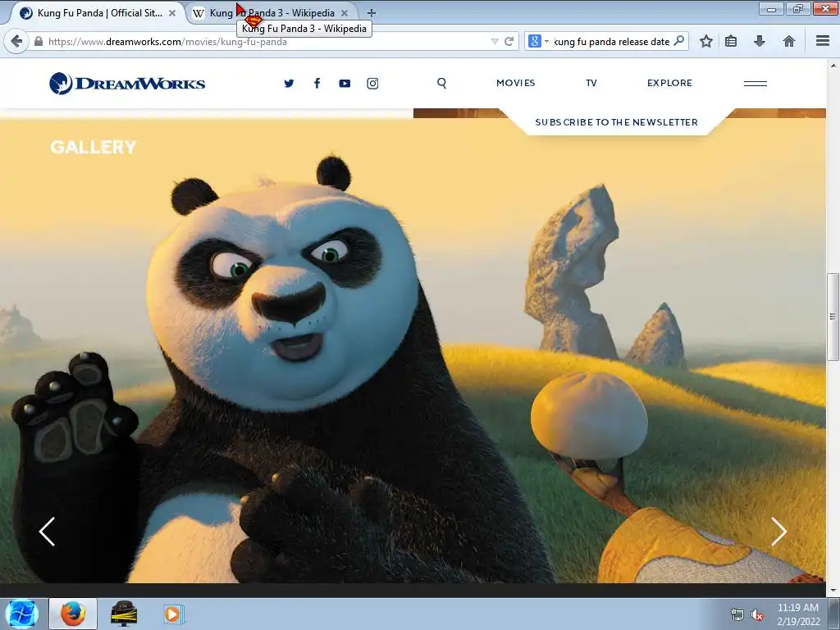Viewport: 840px width, 630px height.
Task: Open the Firefox menu button
Action: tap(823, 41)
